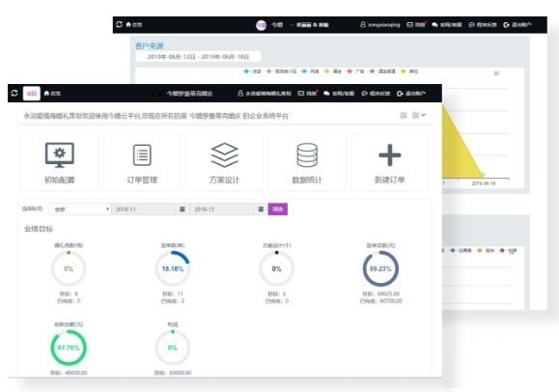Open 初始配置 initial configuration tile
Viewport: 559px width, 392px height.
point(60,162)
